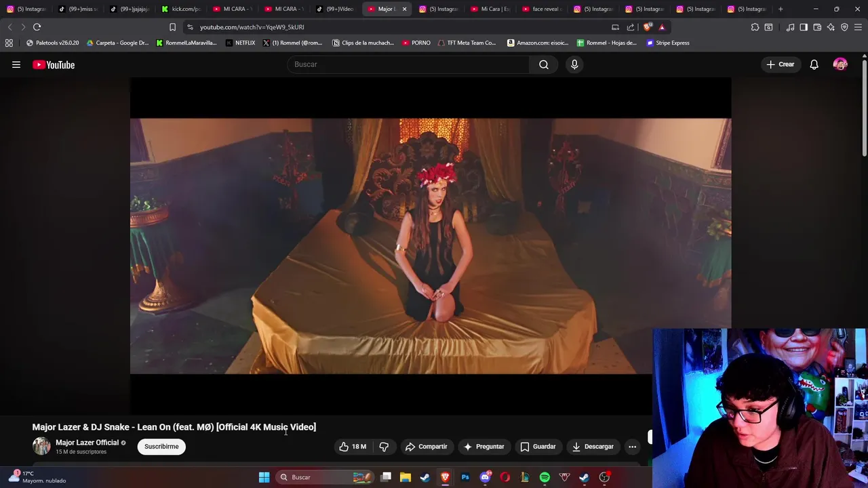Open Photoshop from the taskbar

465,477
